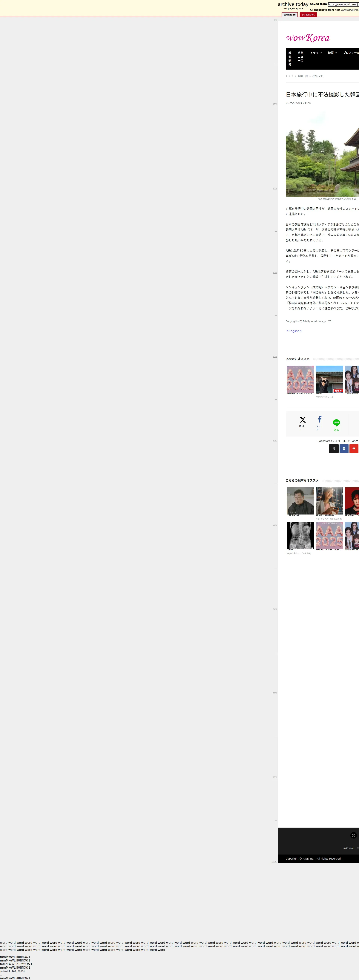Go to 韓国一般 breadcrumb link
The width and height of the screenshot is (359, 980).
(303, 76)
